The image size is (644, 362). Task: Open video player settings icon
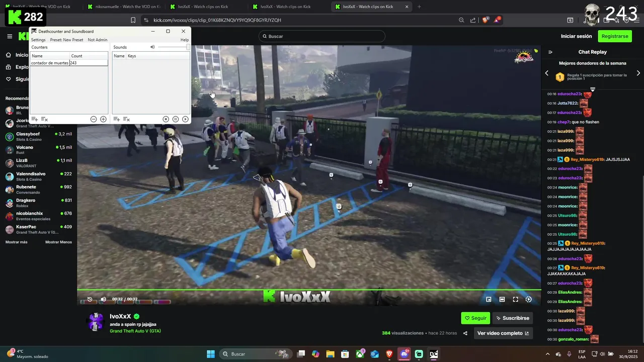[528, 299]
